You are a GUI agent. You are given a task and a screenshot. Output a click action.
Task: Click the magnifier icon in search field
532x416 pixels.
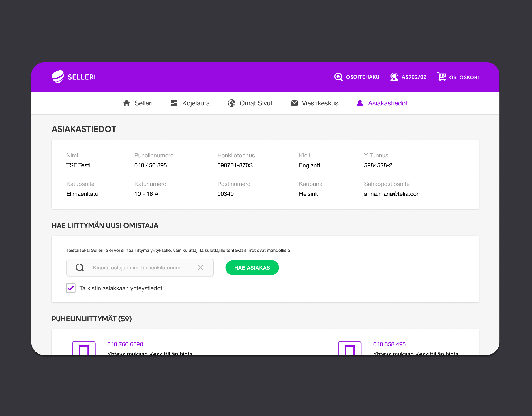(80, 268)
